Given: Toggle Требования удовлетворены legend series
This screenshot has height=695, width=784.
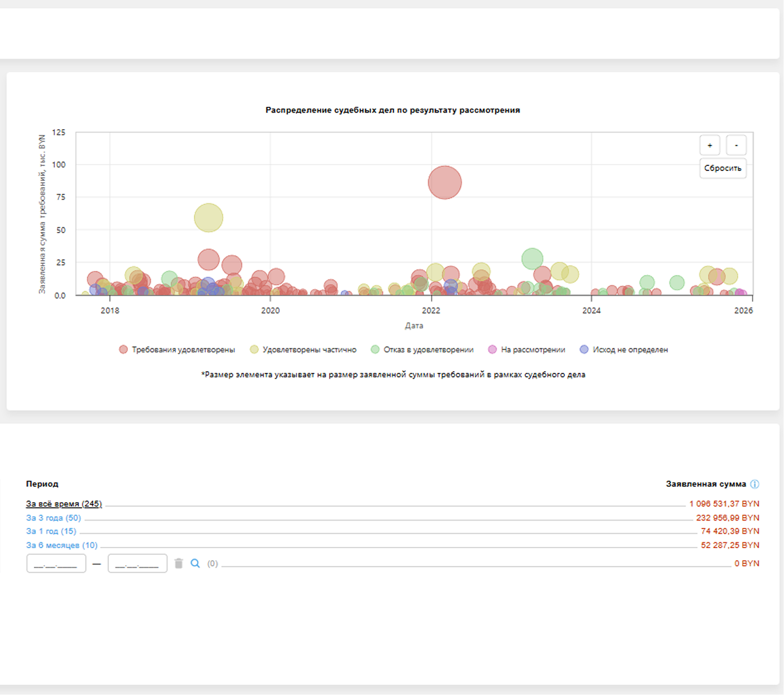Looking at the screenshot, I should click(177, 350).
